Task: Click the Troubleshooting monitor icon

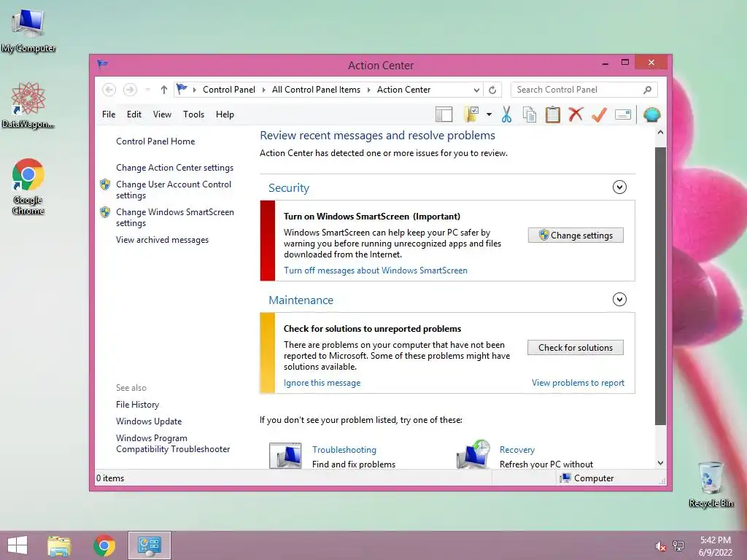Action: click(285, 455)
